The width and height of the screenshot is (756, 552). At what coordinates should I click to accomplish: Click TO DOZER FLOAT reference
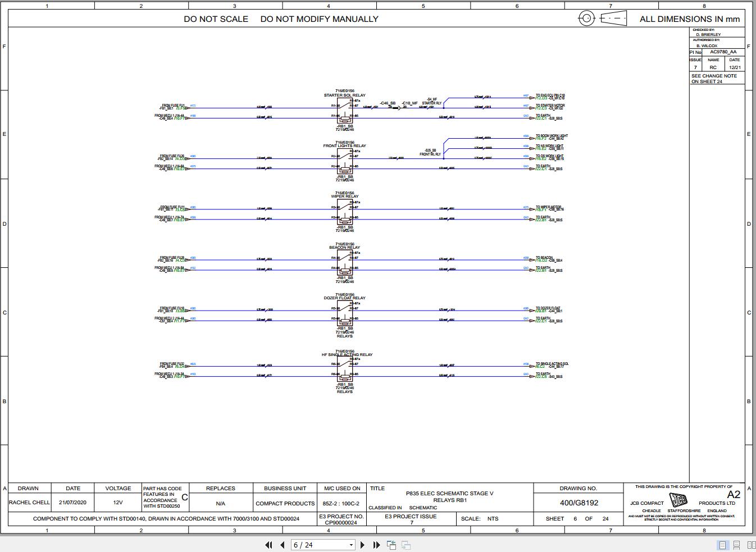pyautogui.click(x=548, y=308)
